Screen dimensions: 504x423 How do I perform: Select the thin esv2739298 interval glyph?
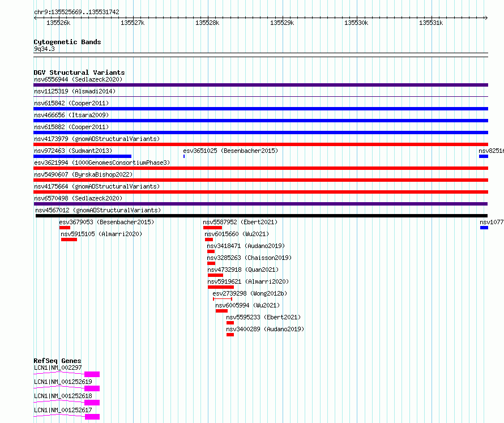223,299
